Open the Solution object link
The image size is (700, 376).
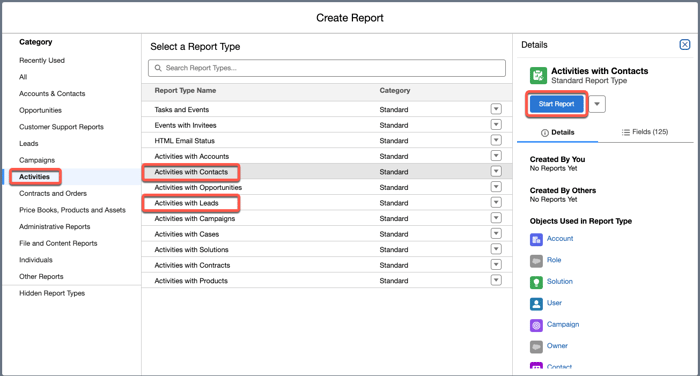click(x=560, y=281)
